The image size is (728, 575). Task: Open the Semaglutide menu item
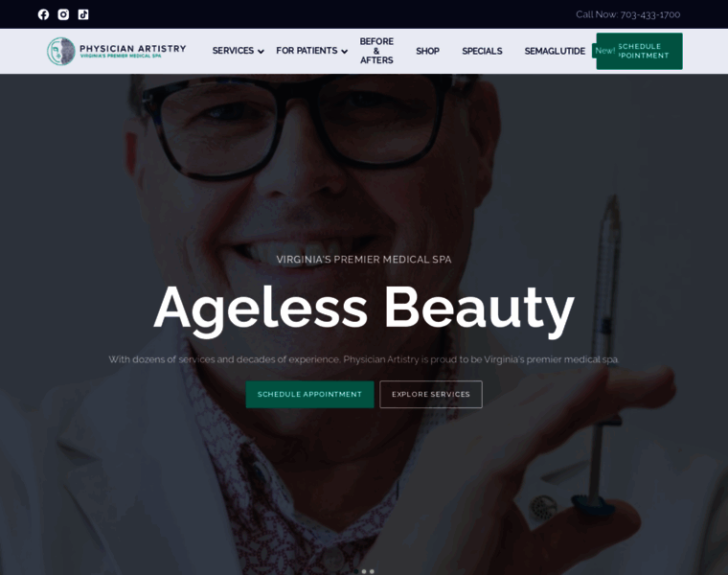[x=555, y=51]
